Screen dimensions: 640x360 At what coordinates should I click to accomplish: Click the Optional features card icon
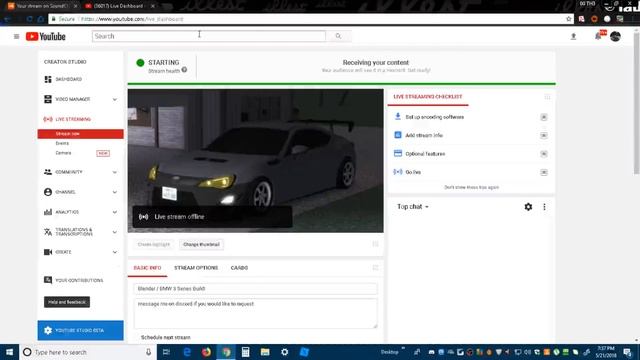pyautogui.click(x=398, y=153)
